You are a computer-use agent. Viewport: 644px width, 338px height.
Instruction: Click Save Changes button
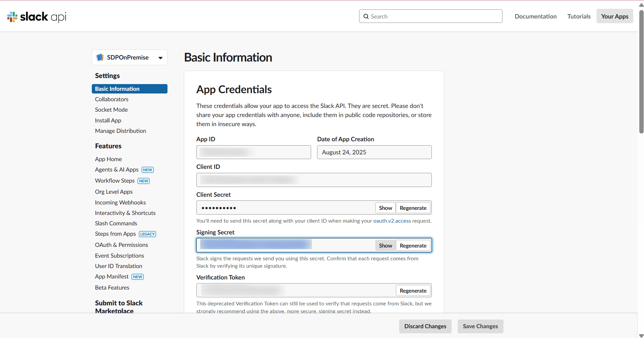tap(480, 326)
